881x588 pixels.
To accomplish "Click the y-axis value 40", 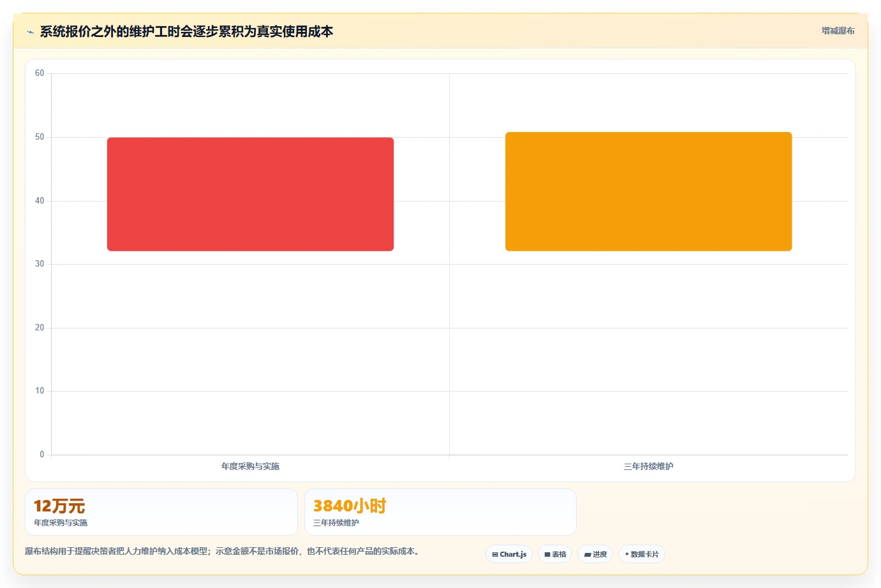I will click(x=40, y=201).
